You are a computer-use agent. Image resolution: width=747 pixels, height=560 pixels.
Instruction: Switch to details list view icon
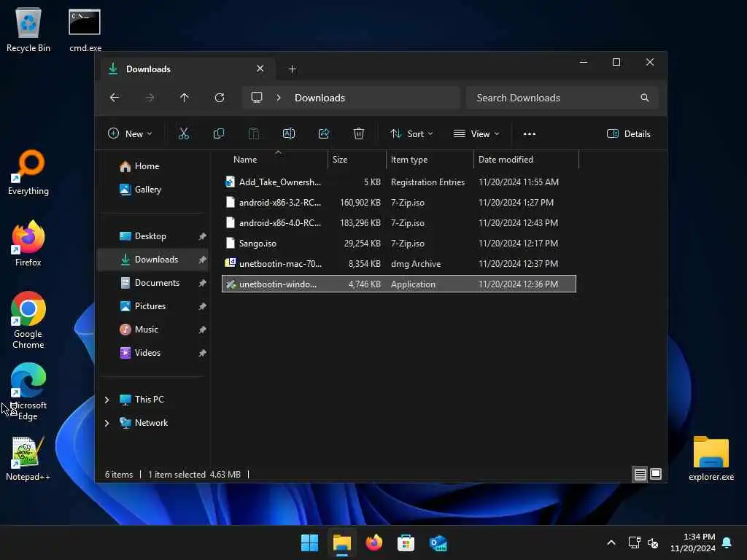click(x=640, y=474)
